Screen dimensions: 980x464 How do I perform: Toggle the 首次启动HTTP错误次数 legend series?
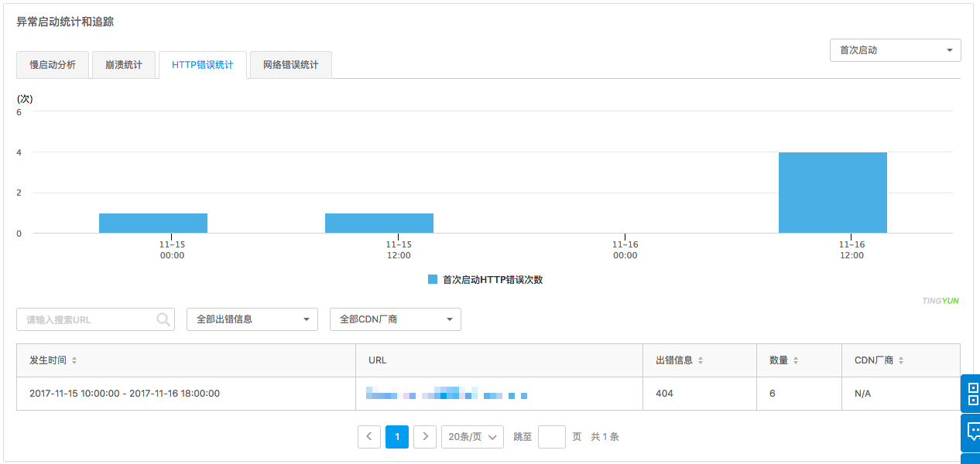[x=485, y=280]
